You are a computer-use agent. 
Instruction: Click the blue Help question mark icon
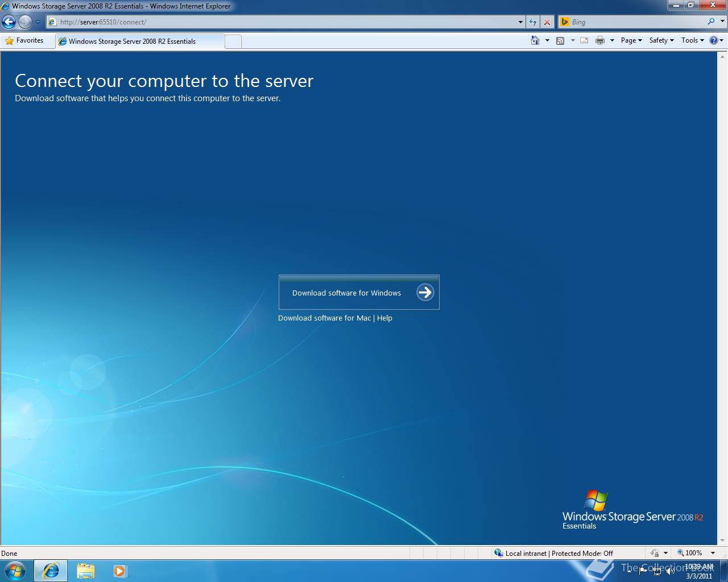pos(714,40)
